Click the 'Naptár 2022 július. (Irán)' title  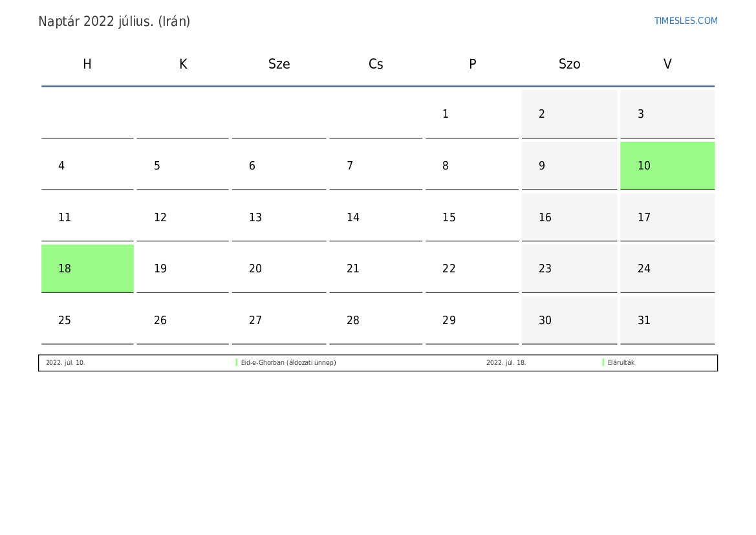point(114,21)
